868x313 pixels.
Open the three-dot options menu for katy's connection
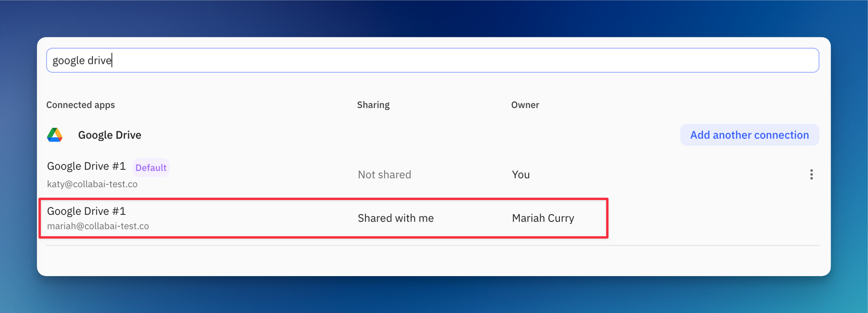[811, 174]
